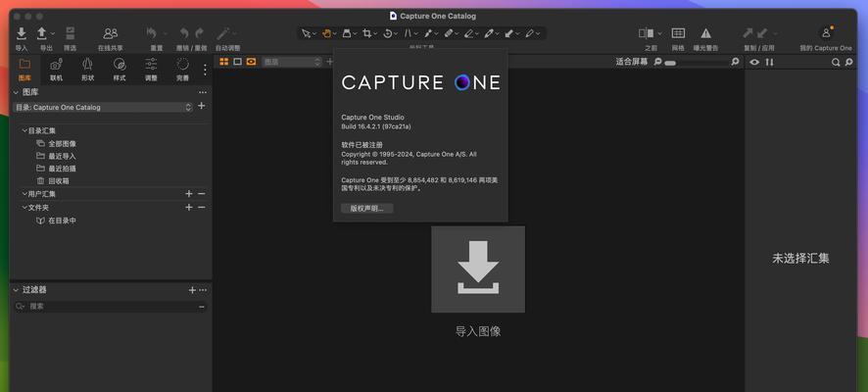The height and width of the screenshot is (392, 868).
Task: Click the 导入 import toolbar icon
Action: 21,33
